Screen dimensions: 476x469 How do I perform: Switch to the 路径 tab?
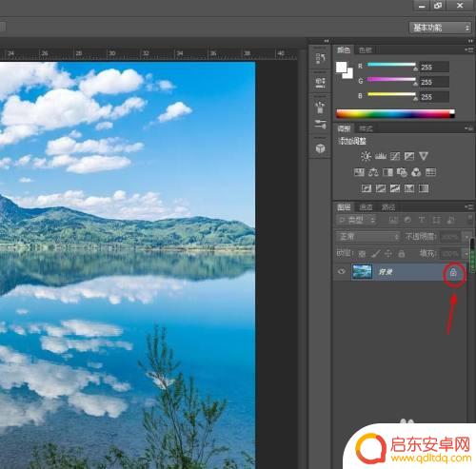pos(388,207)
